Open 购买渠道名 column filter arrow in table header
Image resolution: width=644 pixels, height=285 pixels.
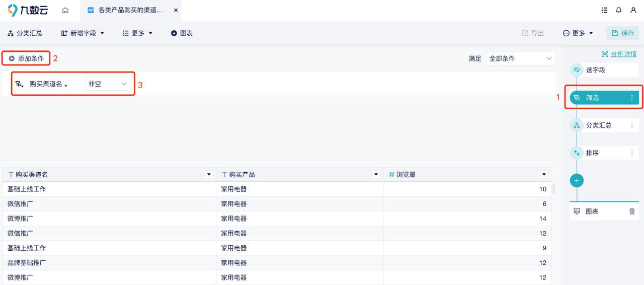209,175
